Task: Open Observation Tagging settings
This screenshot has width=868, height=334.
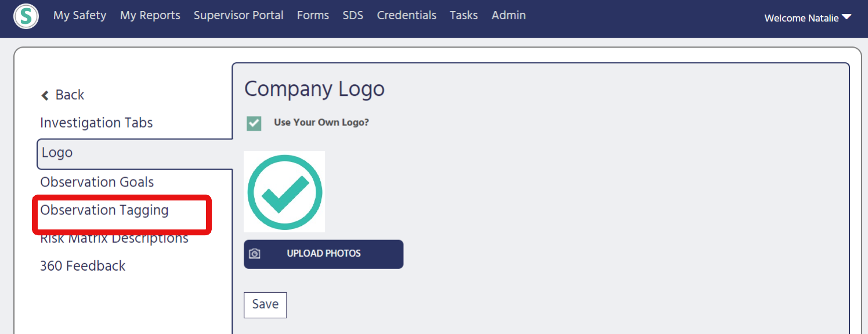Action: [104, 210]
